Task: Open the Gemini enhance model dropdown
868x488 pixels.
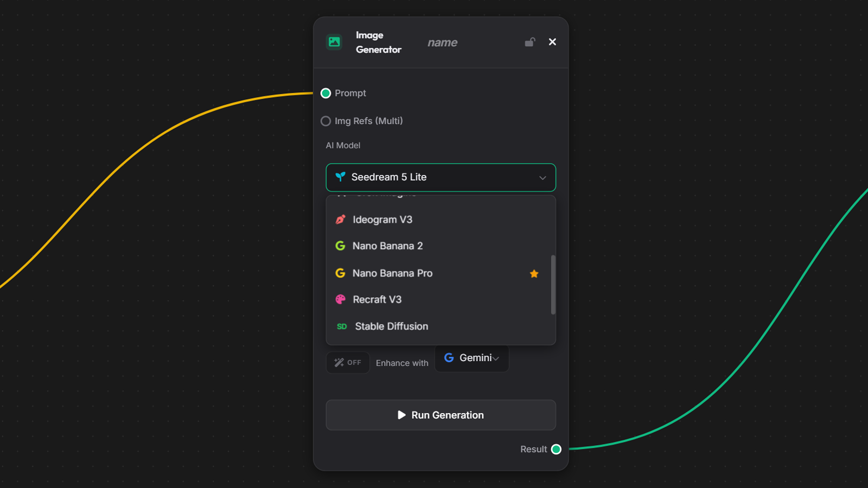Action: [472, 358]
